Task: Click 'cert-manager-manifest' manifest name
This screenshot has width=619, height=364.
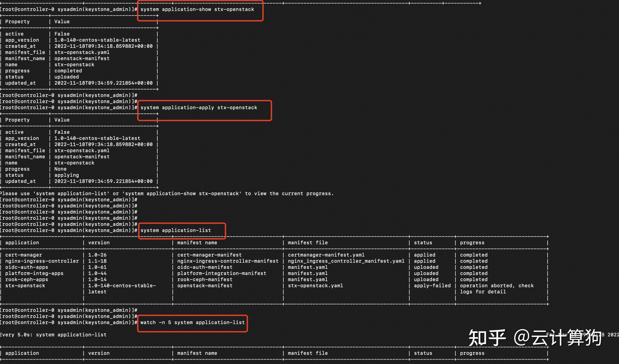Action: click(x=210, y=255)
